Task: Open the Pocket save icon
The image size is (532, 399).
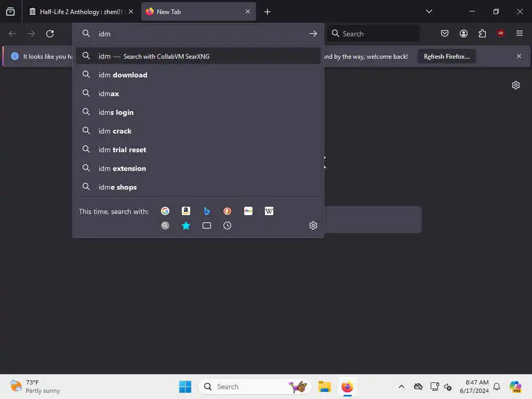Action: [x=445, y=33]
